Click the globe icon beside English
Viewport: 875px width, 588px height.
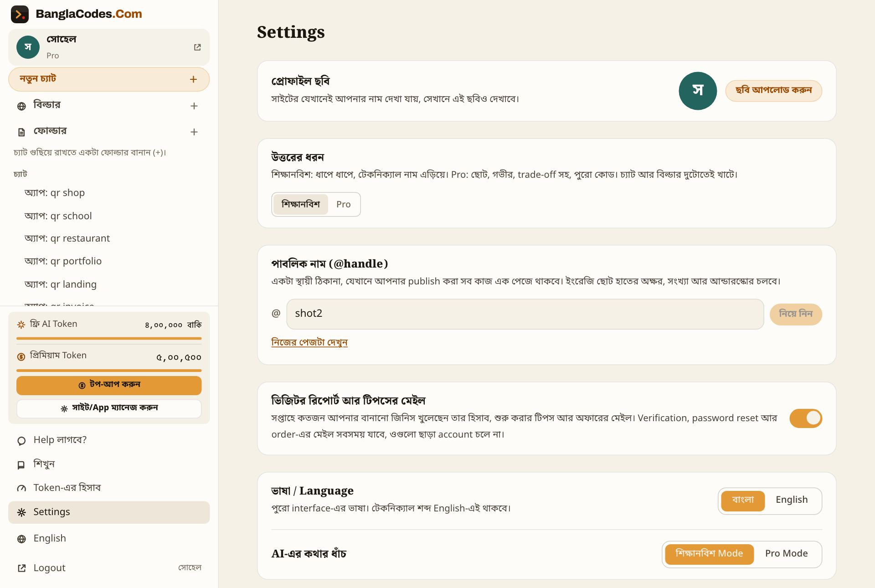click(21, 539)
